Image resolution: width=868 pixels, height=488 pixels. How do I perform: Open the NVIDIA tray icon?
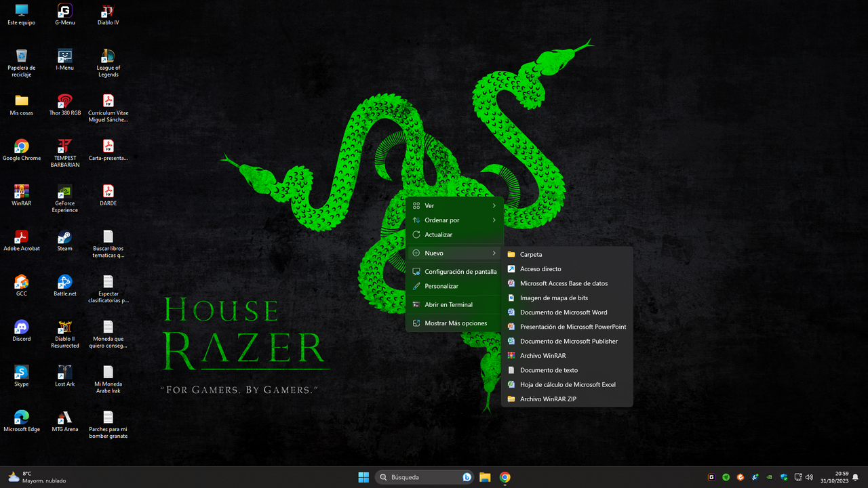pyautogui.click(x=769, y=477)
